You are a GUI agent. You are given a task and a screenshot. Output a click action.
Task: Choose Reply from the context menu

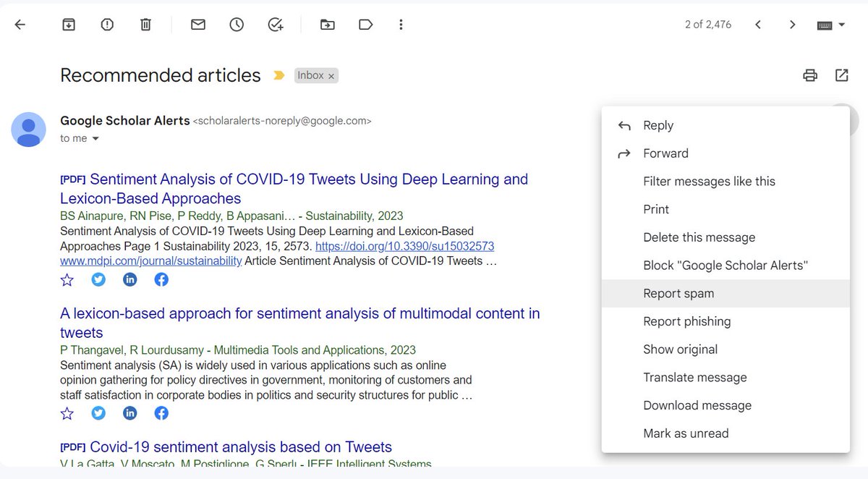click(x=726, y=125)
